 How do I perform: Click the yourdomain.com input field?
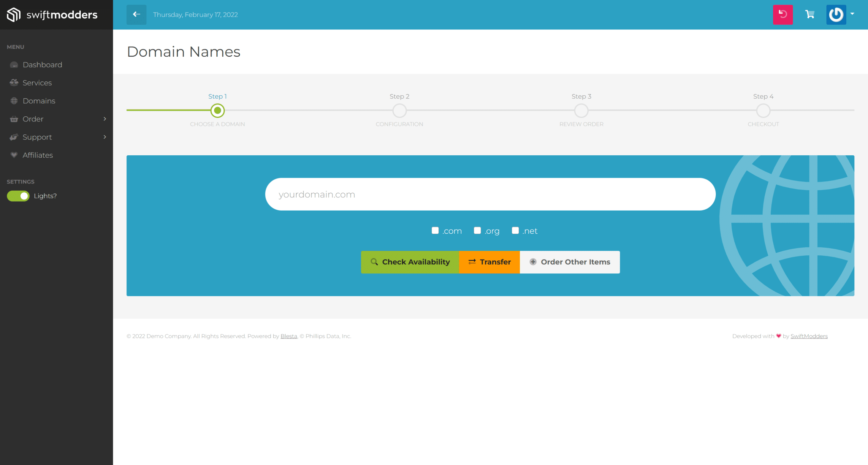(490, 194)
